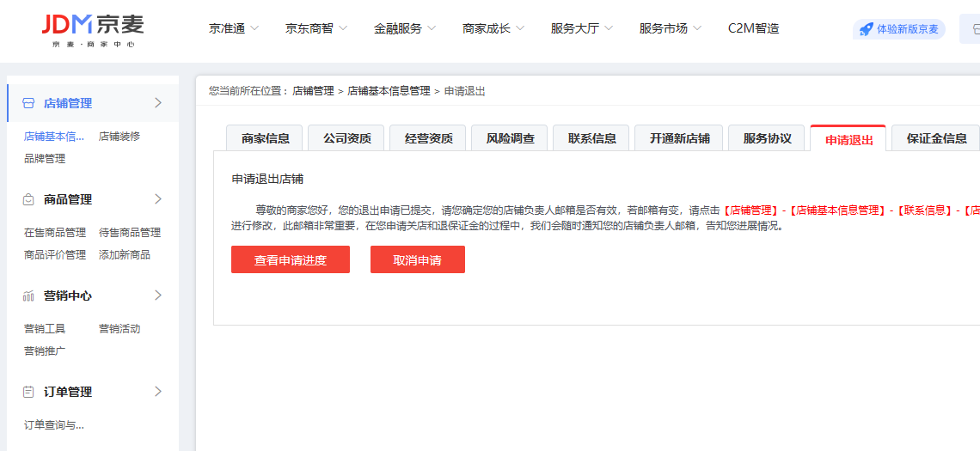This screenshot has width=980, height=451.
Task: Expand the 商品管理 sidebar chevron
Action: coord(158,199)
